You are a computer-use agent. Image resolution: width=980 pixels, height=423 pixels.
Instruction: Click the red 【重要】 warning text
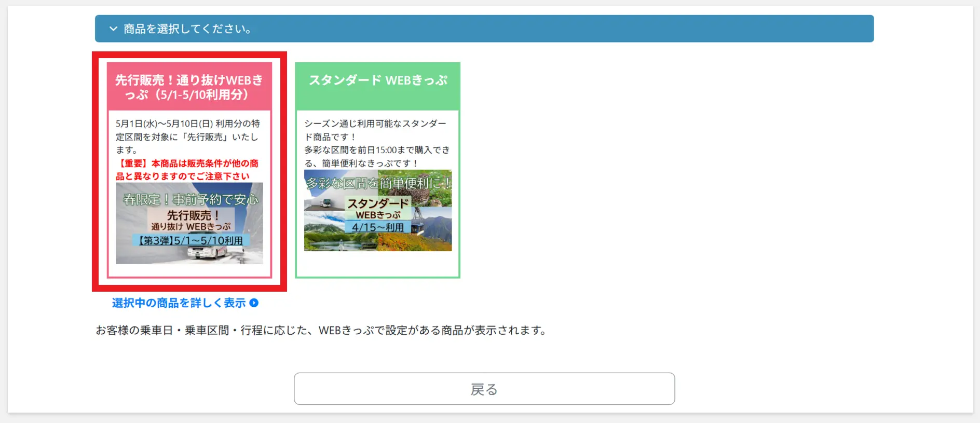coord(187,170)
